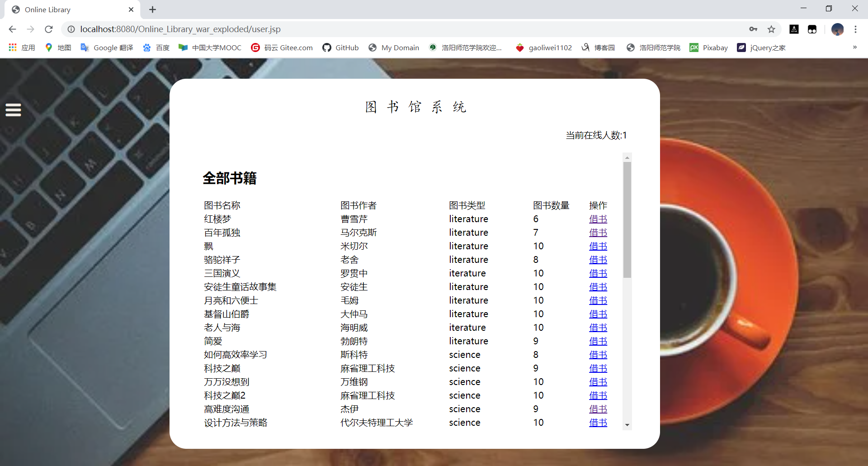The height and width of the screenshot is (466, 868).
Task: Open the hamburger menu on the page
Action: click(x=13, y=110)
